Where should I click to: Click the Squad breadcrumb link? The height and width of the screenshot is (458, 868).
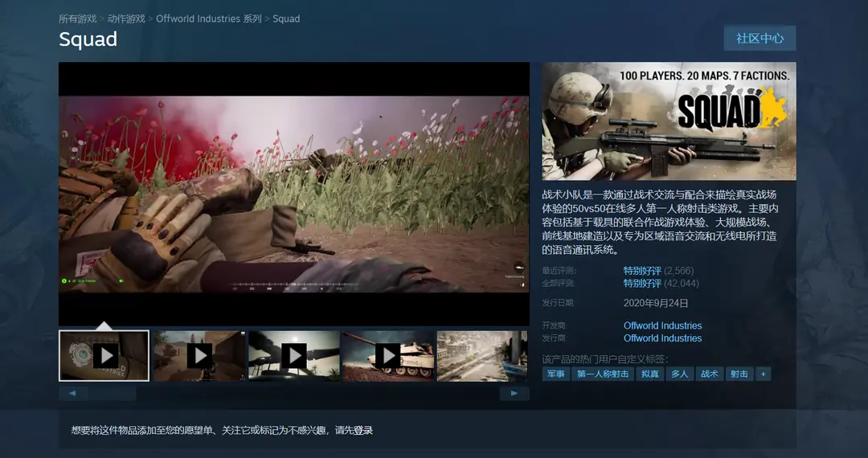click(x=286, y=18)
